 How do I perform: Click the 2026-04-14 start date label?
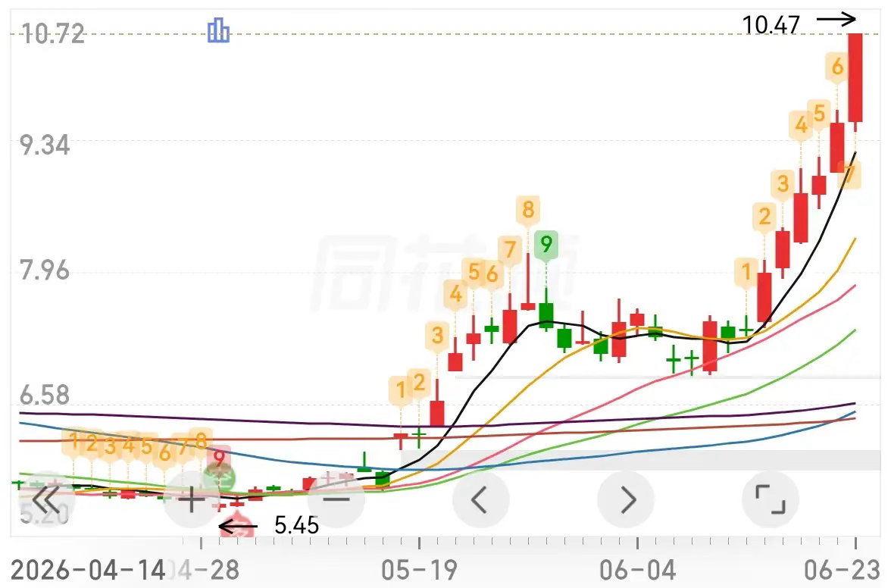(x=88, y=570)
